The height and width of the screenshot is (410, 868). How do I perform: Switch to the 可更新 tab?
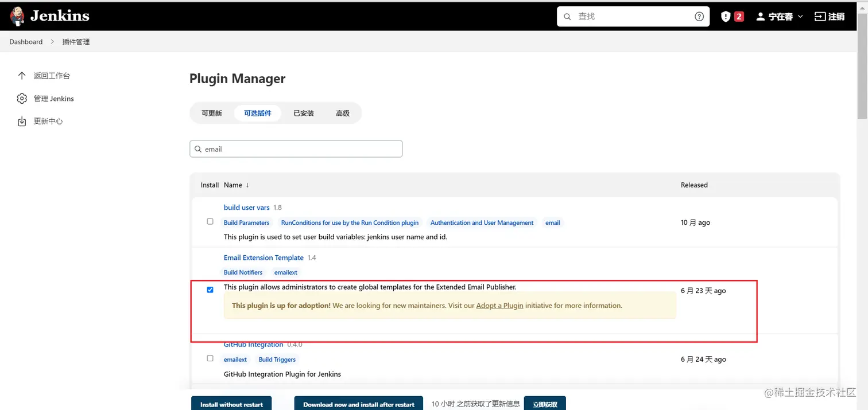[212, 113]
